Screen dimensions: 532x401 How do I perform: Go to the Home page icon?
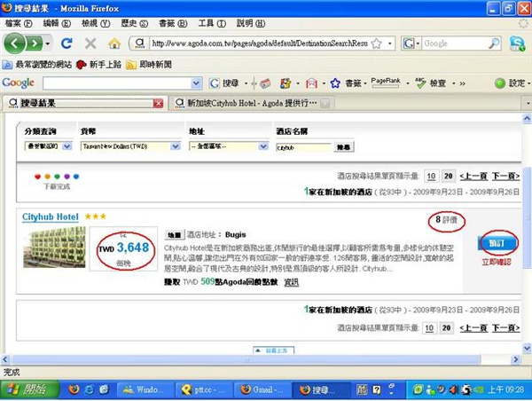(x=114, y=43)
